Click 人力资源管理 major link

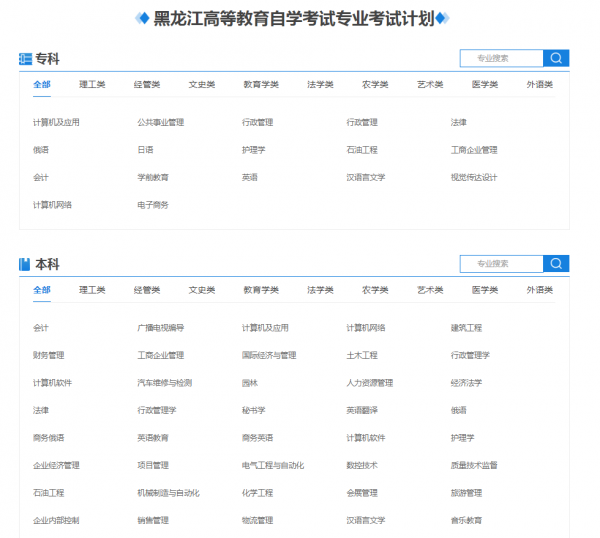coord(370,383)
